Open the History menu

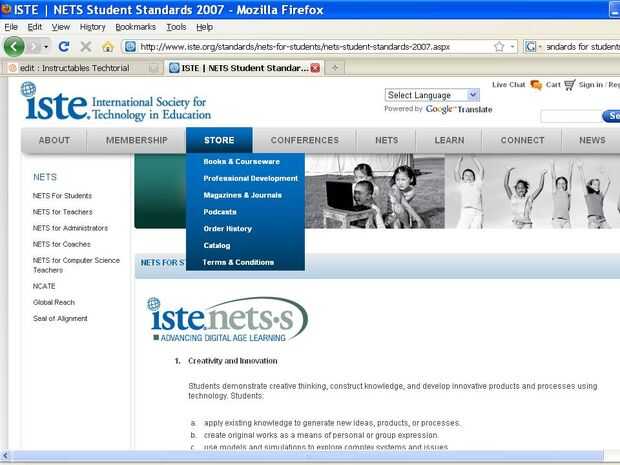coord(93,27)
